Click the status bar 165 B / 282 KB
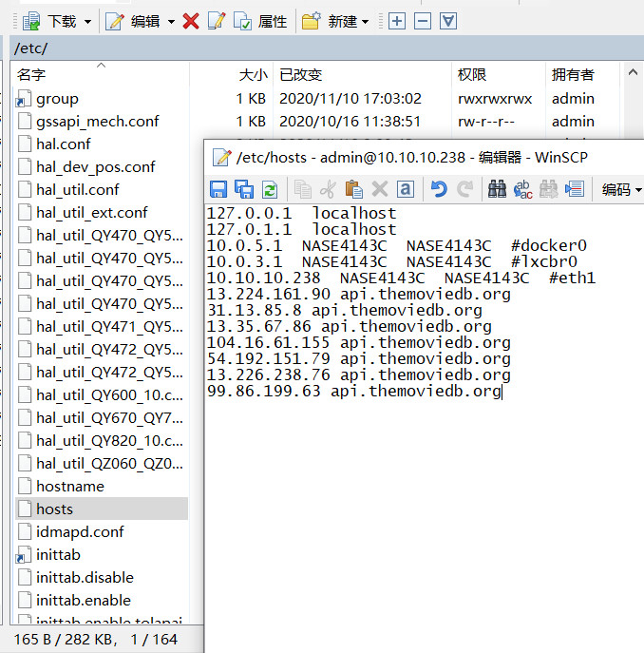The width and height of the screenshot is (644, 653). [65, 640]
